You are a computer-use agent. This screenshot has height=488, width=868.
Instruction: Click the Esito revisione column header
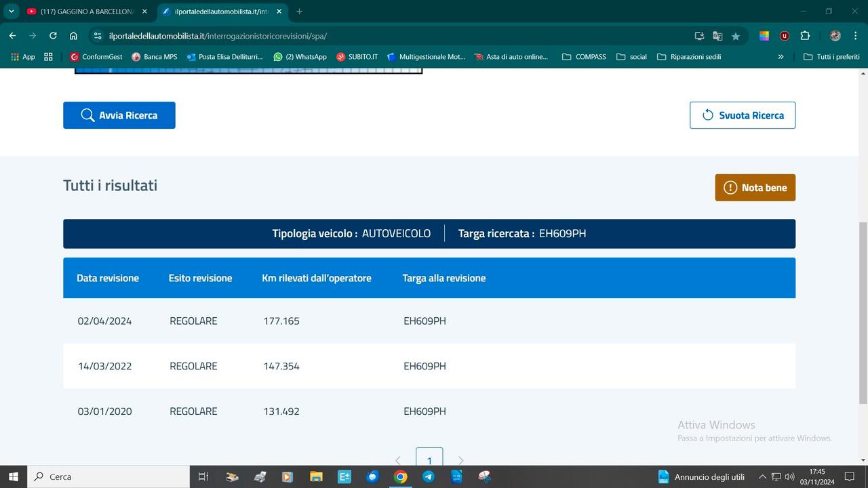click(201, 278)
